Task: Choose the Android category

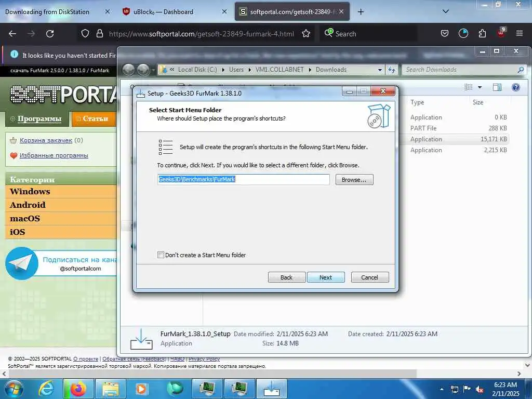Action: point(28,205)
